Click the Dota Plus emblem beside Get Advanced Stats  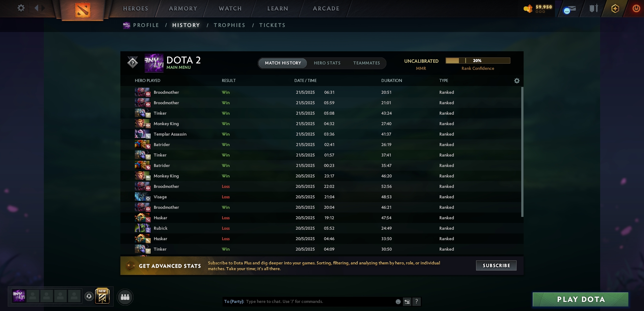coord(130,266)
